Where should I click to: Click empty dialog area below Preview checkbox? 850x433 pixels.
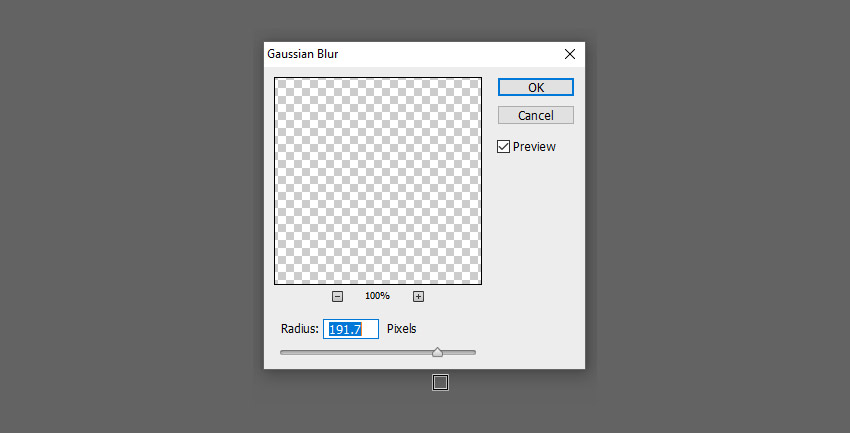[536, 244]
